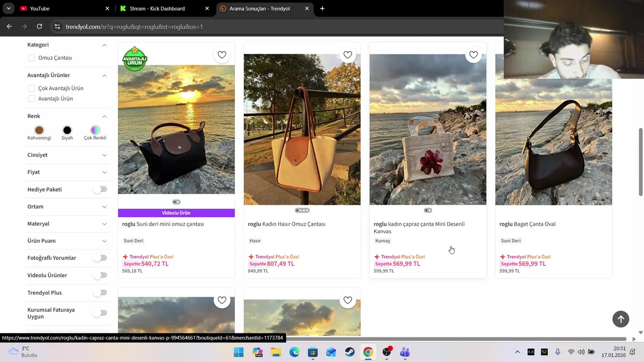This screenshot has width=644, height=362.
Task: Open Microsoft 365 Copilot from the taskbar
Action: tap(258, 352)
